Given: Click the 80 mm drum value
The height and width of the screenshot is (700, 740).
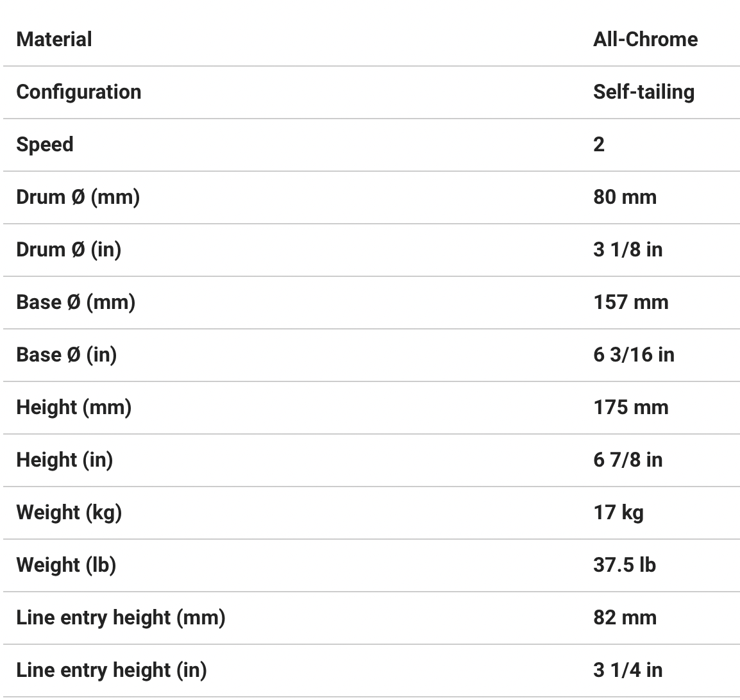Looking at the screenshot, I should 625,197.
